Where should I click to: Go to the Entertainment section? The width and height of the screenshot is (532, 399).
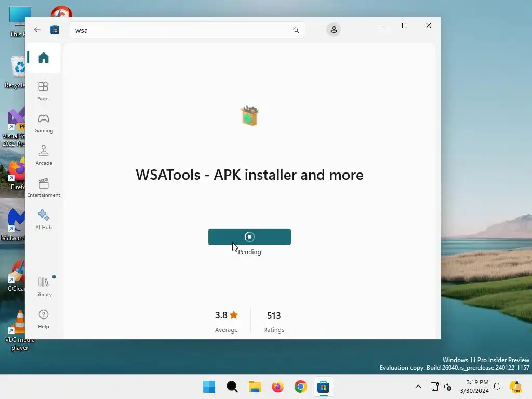coord(44,188)
